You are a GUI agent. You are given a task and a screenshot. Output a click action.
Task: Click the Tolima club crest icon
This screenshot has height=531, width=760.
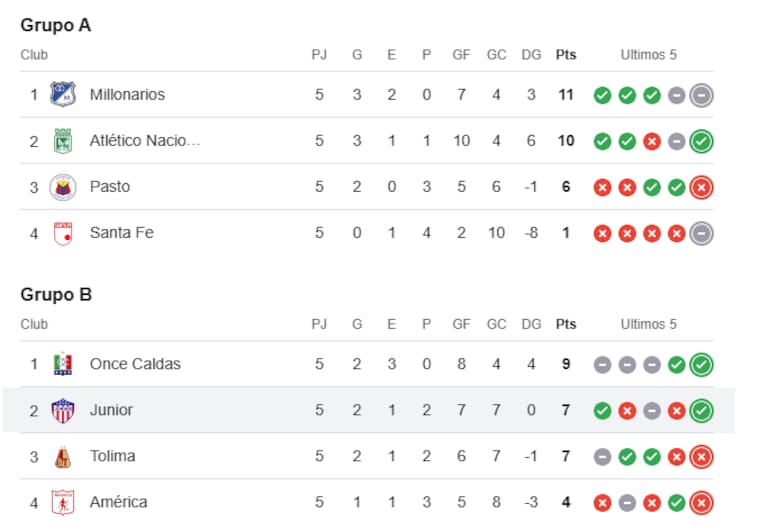click(x=63, y=456)
